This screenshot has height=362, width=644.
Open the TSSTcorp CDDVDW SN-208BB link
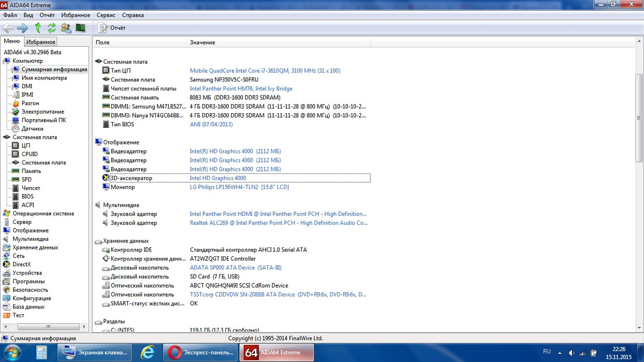[278, 295]
